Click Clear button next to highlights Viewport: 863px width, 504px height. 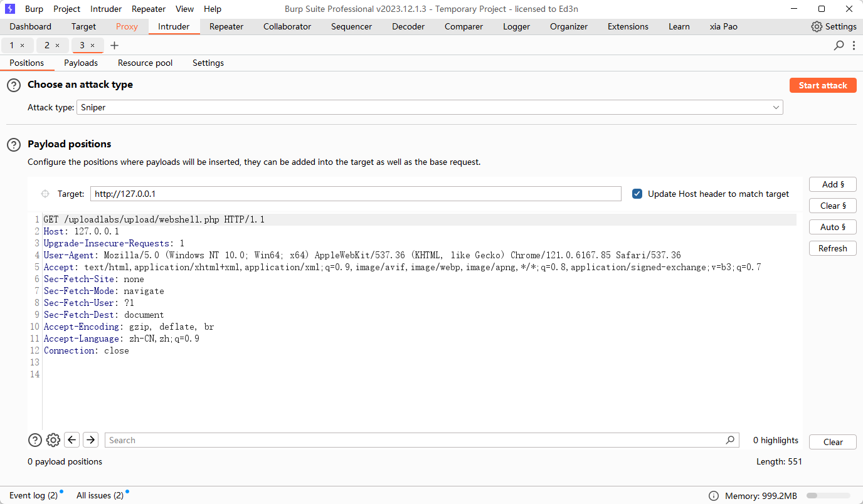[x=833, y=442]
